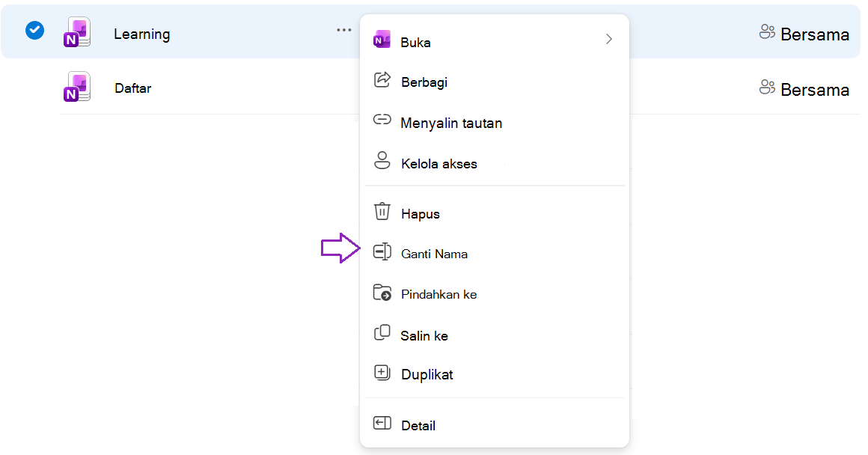Deselect the checkmark on the Learning row
868x455 pixels.
[x=35, y=30]
